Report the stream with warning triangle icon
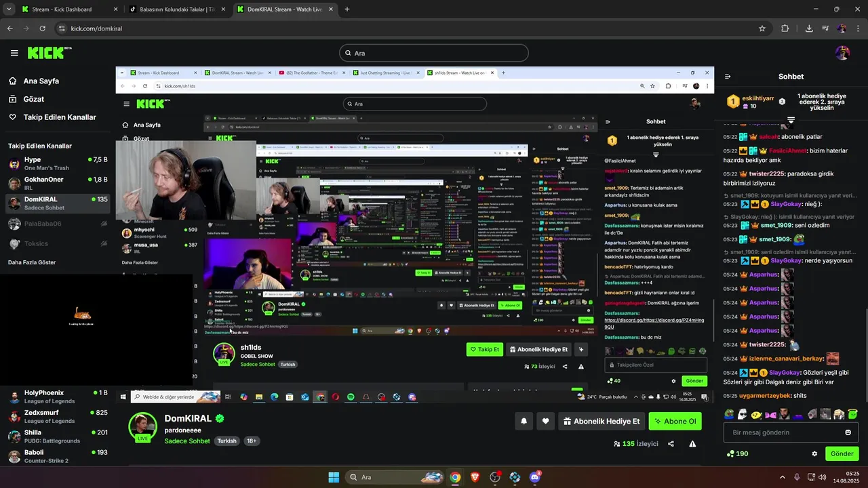This screenshot has width=868, height=488. (x=692, y=444)
